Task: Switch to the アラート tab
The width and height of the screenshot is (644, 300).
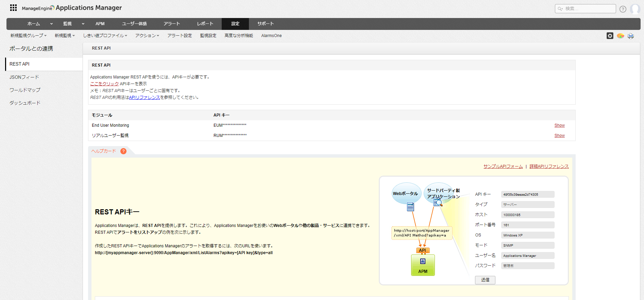Action: 171,24
